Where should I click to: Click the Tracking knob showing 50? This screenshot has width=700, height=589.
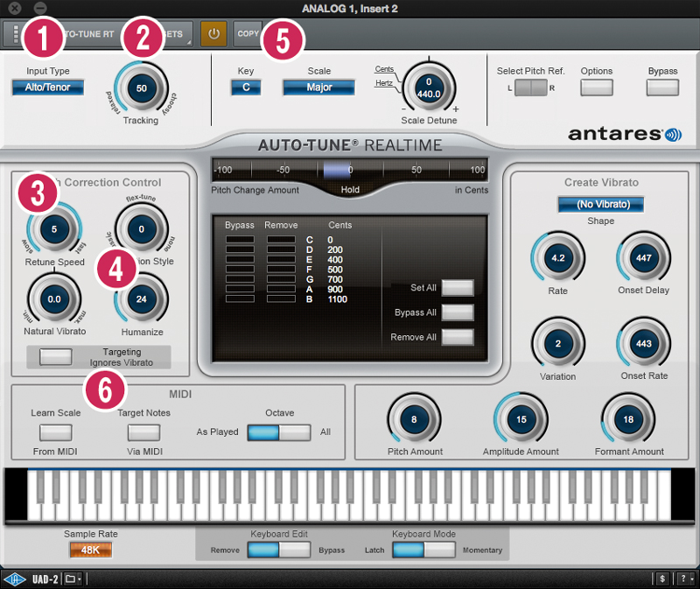coord(141,88)
